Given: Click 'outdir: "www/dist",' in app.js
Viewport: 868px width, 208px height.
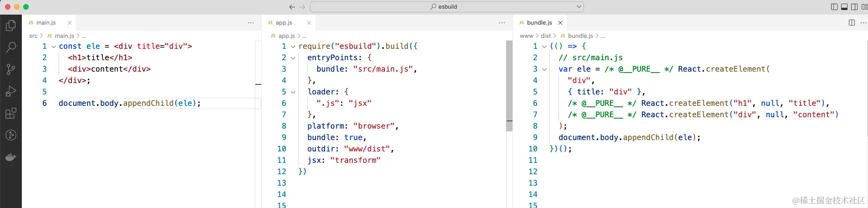Looking at the screenshot, I should (350, 149).
